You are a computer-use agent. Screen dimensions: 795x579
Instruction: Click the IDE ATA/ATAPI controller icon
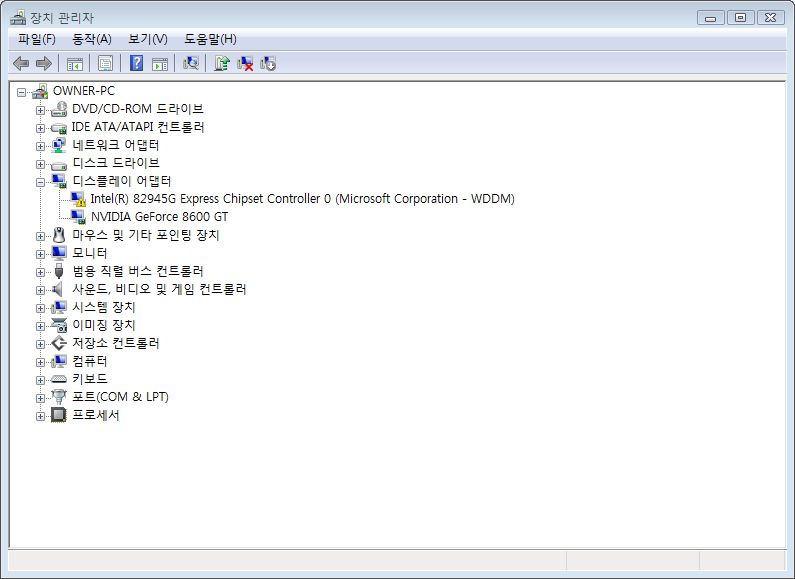click(x=59, y=127)
